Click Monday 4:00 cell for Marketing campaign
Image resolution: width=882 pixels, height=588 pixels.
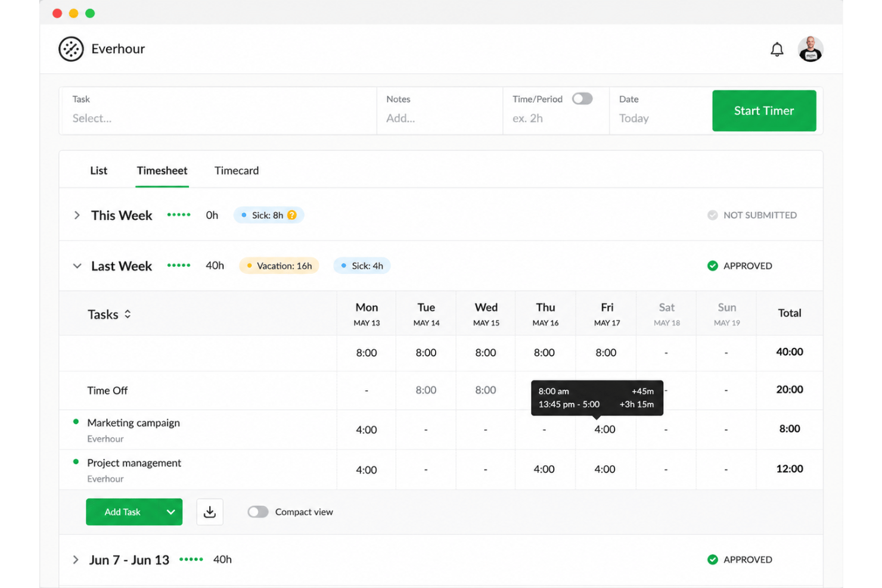(367, 430)
